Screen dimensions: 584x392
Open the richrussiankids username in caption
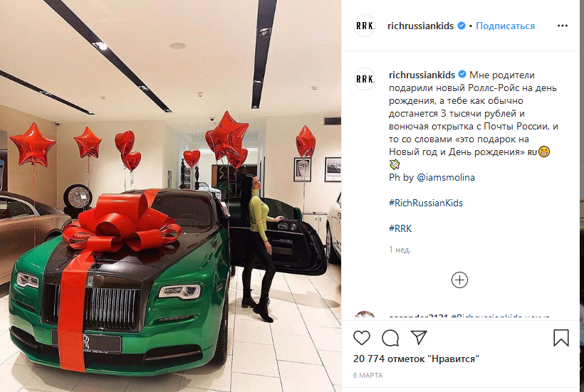[x=422, y=75]
